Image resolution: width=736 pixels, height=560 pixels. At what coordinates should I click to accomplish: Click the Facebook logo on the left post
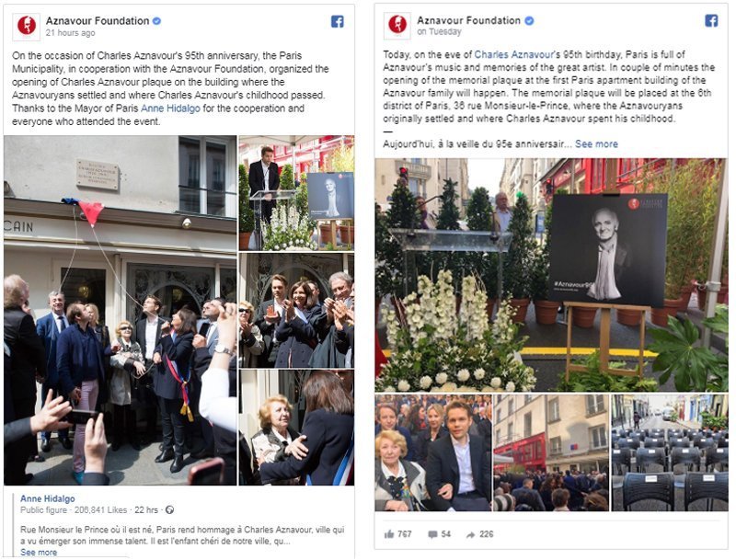337,21
